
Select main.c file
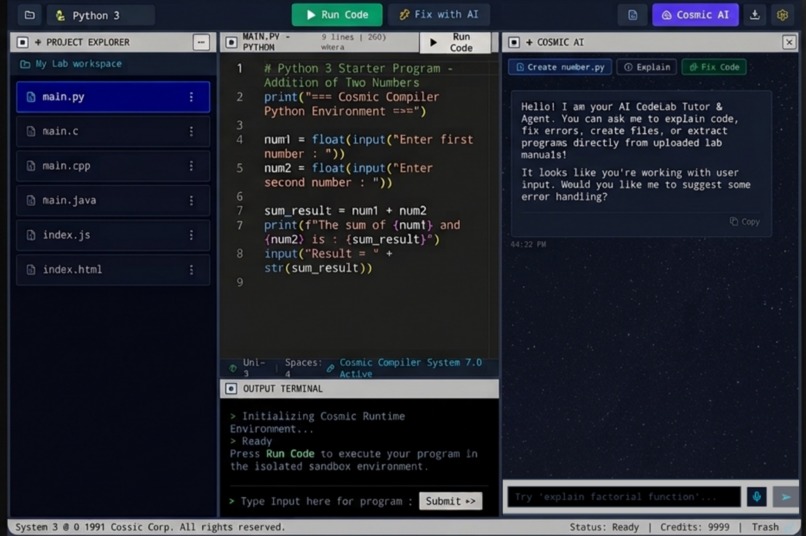(113, 131)
